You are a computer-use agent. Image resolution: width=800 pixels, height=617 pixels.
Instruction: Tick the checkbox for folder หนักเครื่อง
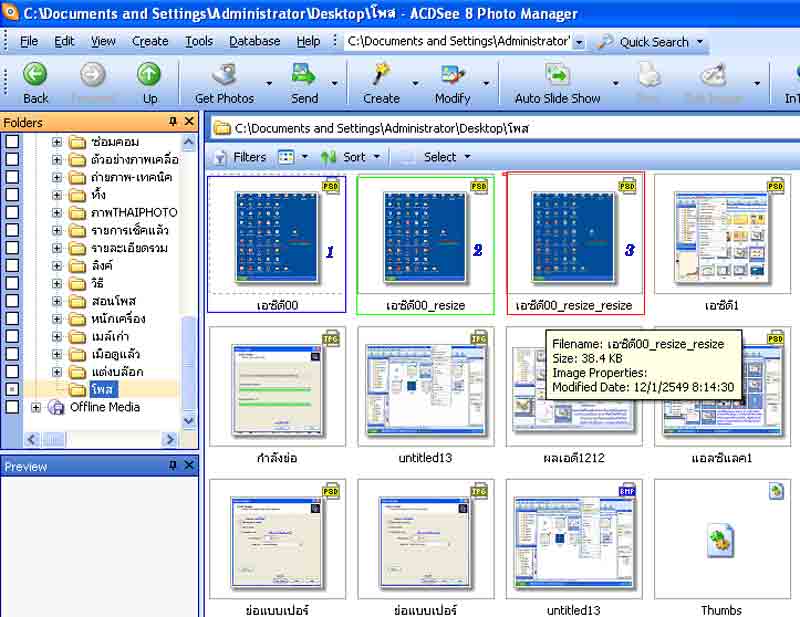12,318
